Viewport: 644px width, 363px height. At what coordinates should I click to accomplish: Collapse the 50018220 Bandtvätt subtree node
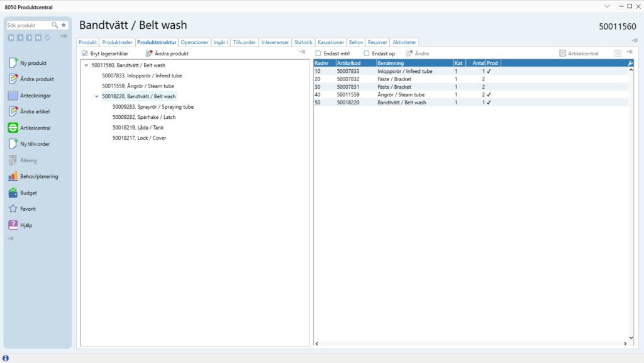tap(97, 97)
